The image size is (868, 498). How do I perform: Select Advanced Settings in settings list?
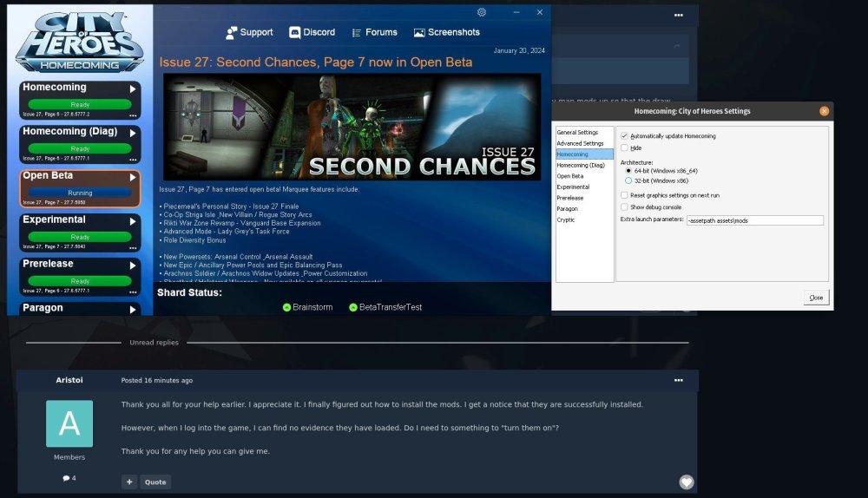580,143
